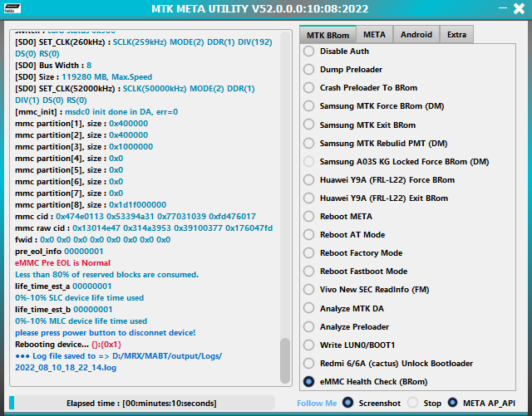The image size is (532, 416).
Task: Click the log file path 2022_08_10_18_22_14.log
Action: 66,368
